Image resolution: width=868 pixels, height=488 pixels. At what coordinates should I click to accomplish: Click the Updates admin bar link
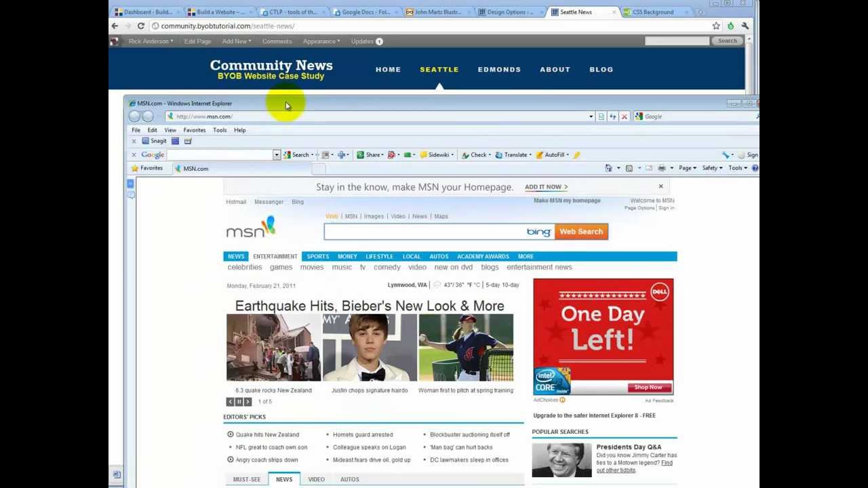[x=366, y=41]
